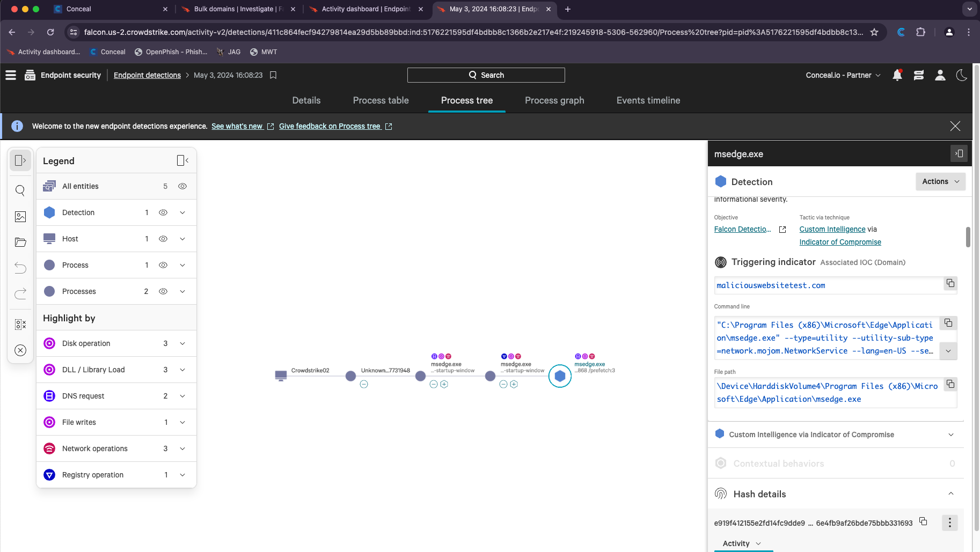Click the export image icon in the sidebar
The image size is (980, 552).
(x=20, y=217)
